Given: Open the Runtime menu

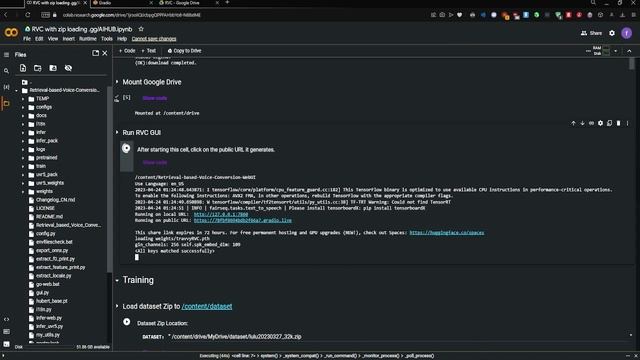Looking at the screenshot, I should (x=88, y=39).
